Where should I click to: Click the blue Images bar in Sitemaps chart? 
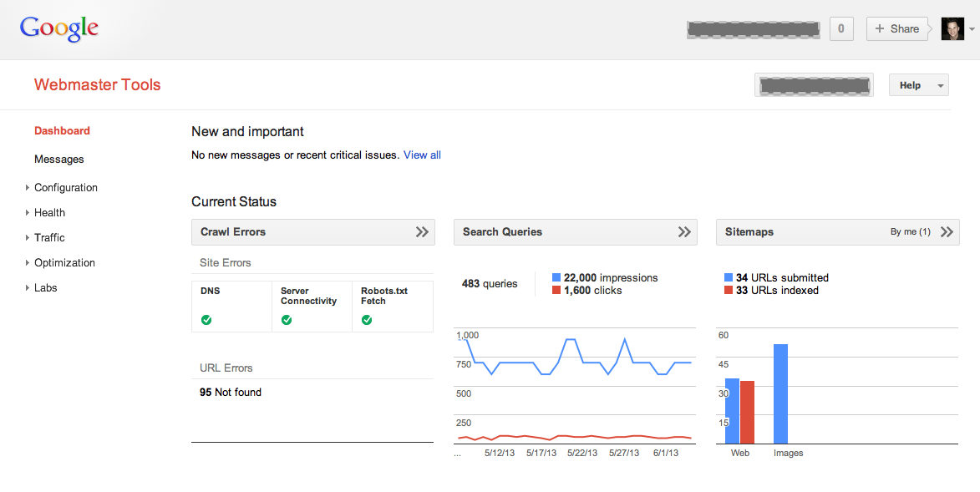coord(780,393)
